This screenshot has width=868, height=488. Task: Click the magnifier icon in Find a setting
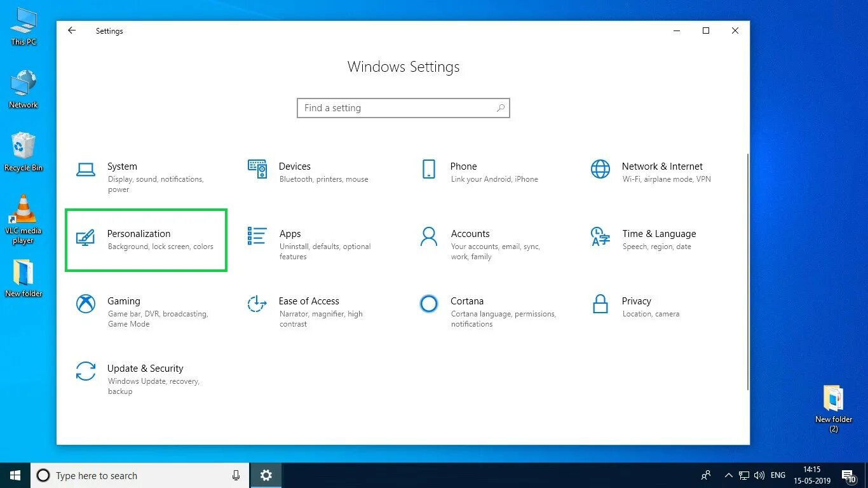[501, 108]
